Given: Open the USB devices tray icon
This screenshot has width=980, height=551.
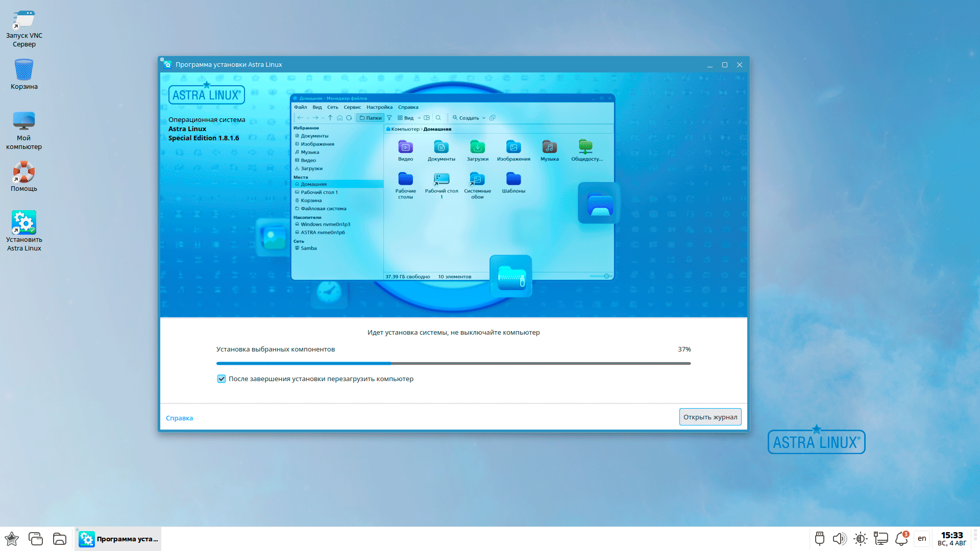Looking at the screenshot, I should 820,539.
